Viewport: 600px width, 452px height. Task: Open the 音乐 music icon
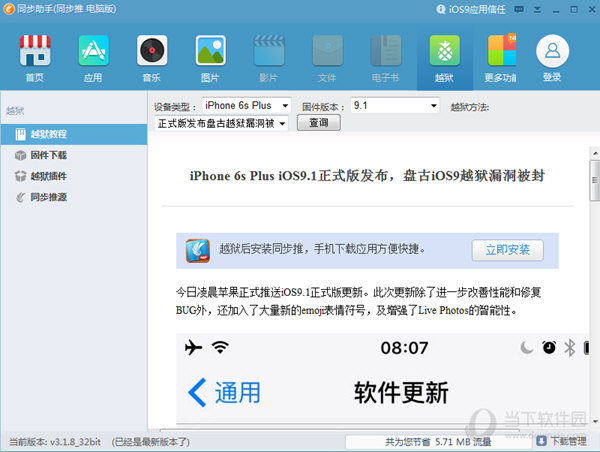click(152, 51)
